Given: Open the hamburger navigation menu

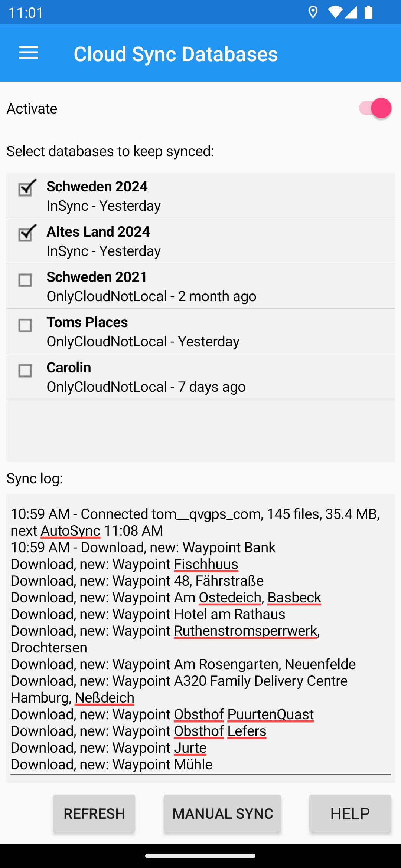Looking at the screenshot, I should tap(29, 53).
